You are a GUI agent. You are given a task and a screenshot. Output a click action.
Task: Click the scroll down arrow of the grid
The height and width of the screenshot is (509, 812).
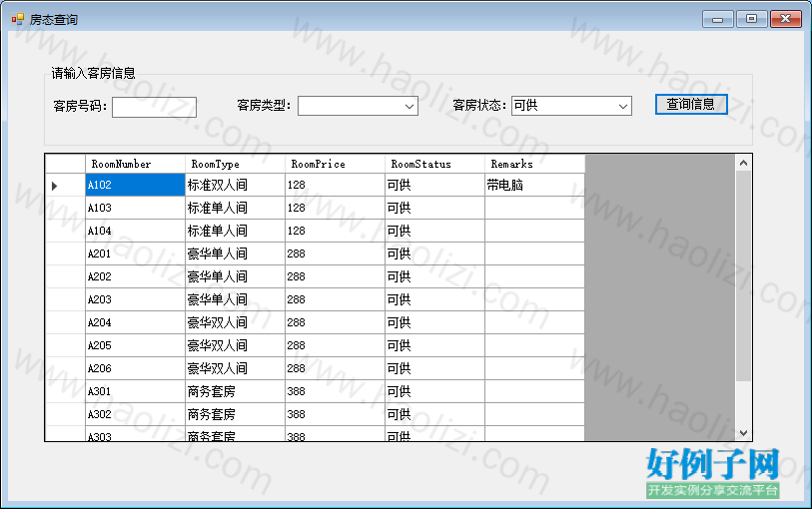pyautogui.click(x=744, y=432)
